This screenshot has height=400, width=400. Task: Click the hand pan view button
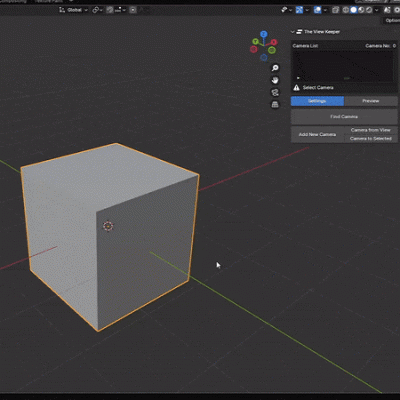[x=275, y=80]
